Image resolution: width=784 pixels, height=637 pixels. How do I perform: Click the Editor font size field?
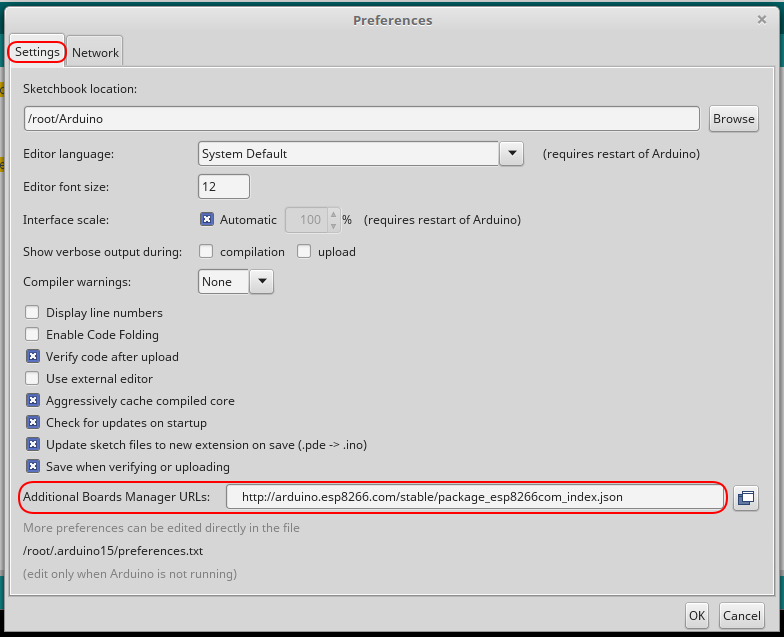(x=224, y=186)
